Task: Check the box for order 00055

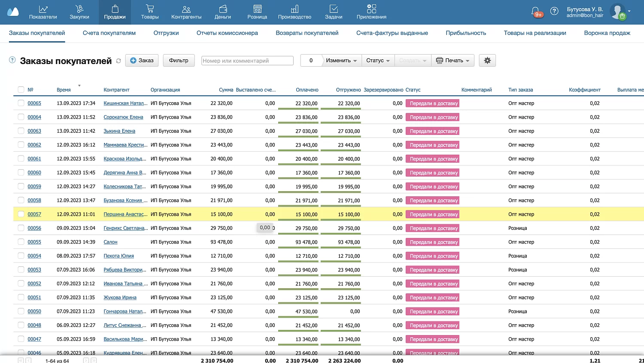Action: point(21,242)
